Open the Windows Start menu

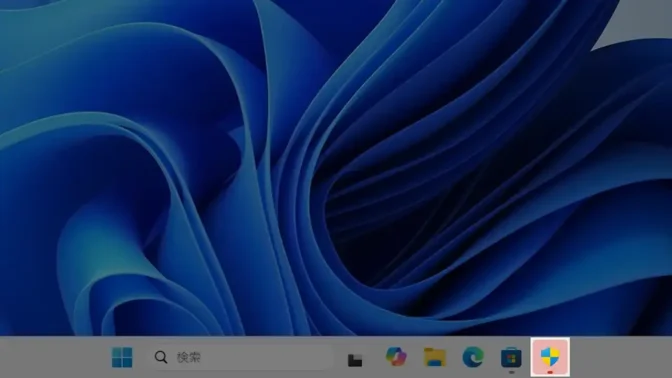point(122,357)
